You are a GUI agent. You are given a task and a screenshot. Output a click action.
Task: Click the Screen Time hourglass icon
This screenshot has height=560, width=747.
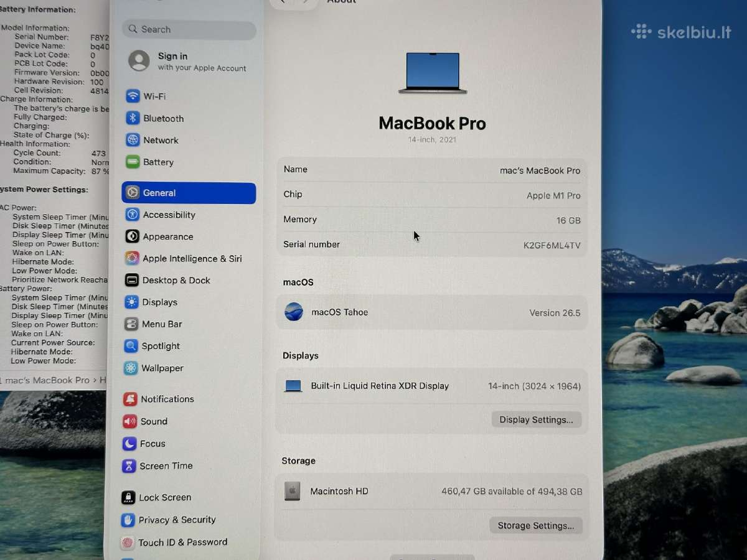pyautogui.click(x=129, y=465)
